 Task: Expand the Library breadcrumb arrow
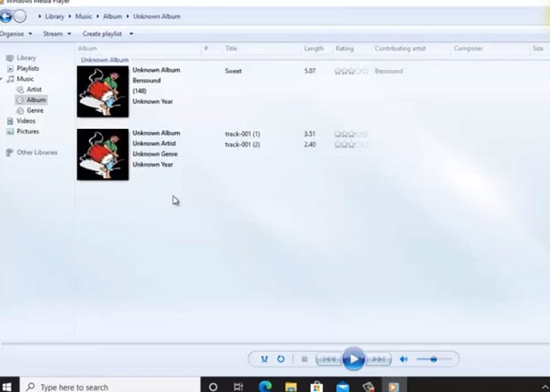40,16
